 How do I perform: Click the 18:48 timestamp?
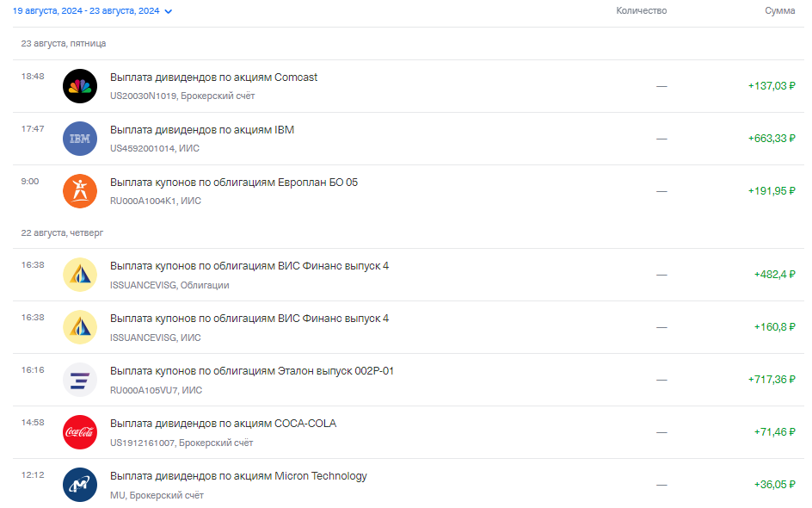tap(33, 76)
